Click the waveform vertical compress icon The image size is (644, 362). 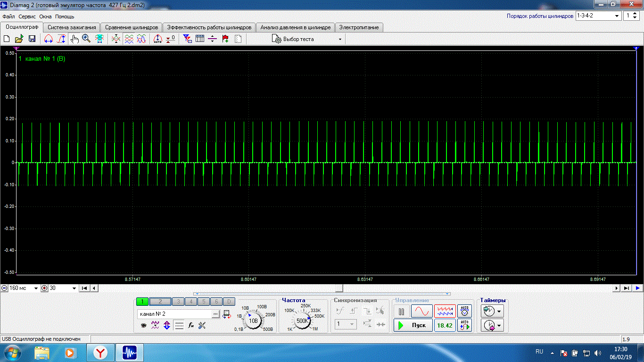click(x=116, y=39)
